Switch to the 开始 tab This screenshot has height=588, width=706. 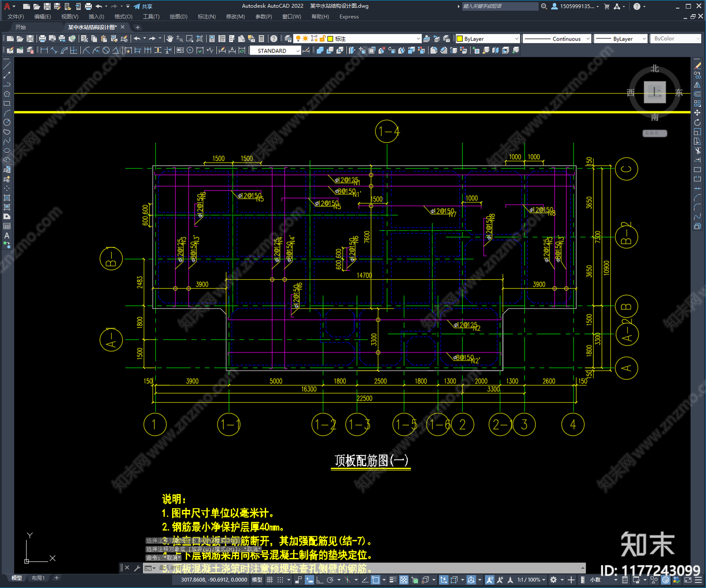coord(21,27)
